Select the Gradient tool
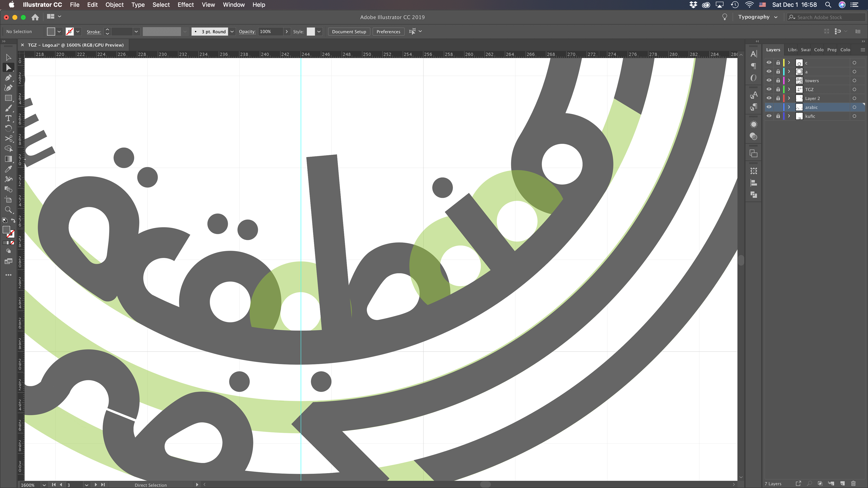The image size is (868, 488). pyautogui.click(x=8, y=159)
